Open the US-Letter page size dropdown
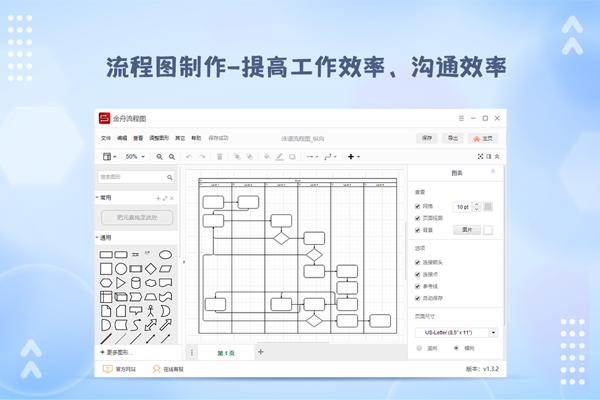This screenshot has width=600, height=400. click(x=456, y=332)
